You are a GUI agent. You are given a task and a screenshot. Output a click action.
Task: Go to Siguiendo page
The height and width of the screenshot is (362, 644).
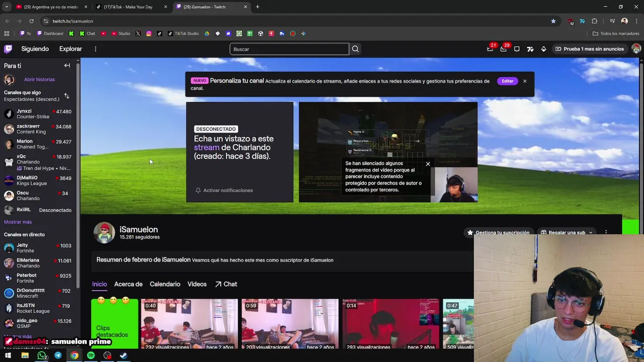tap(35, 49)
